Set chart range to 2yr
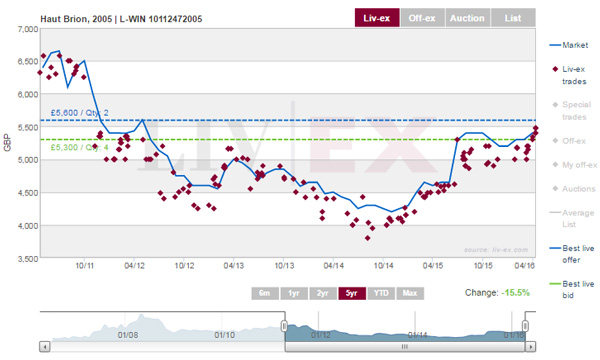 (x=323, y=293)
